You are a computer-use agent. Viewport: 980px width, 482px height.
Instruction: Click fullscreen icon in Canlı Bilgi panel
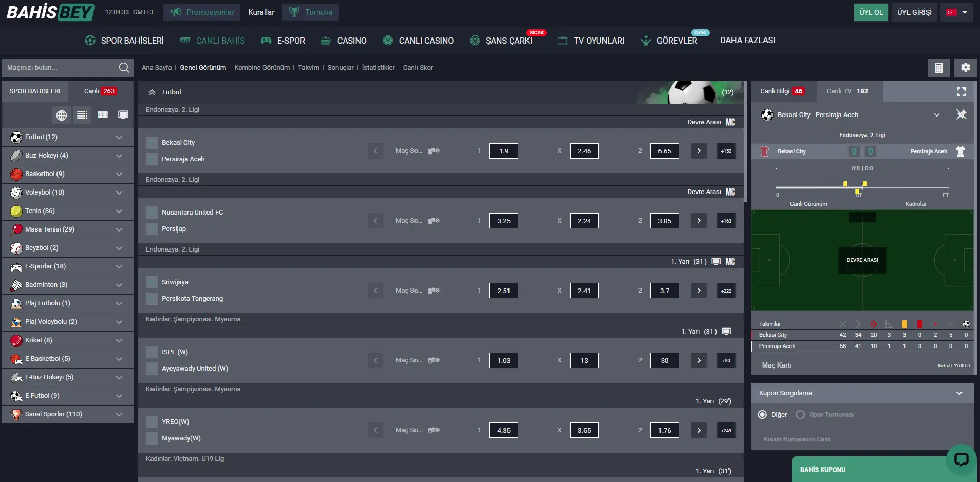click(x=962, y=92)
